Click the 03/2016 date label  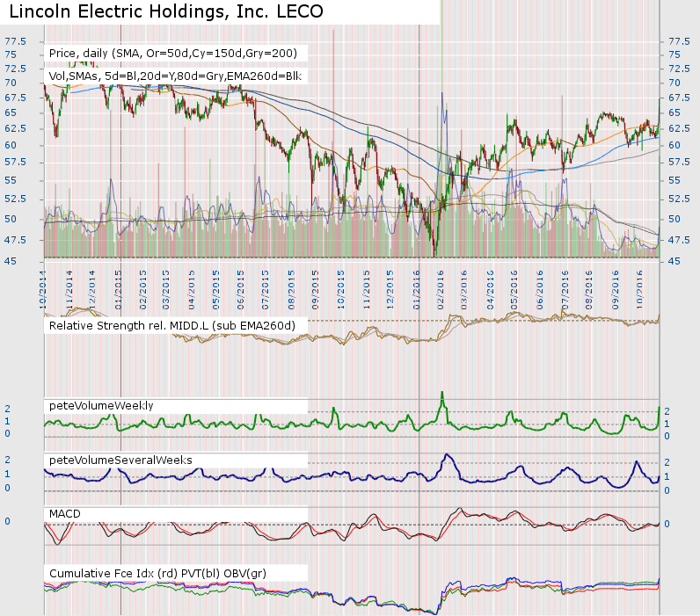click(x=463, y=289)
